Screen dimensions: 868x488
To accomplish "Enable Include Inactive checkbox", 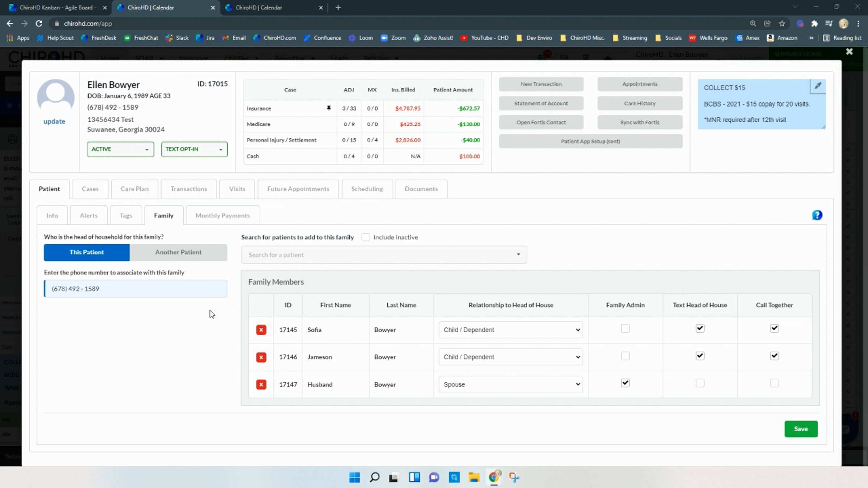I will point(366,237).
